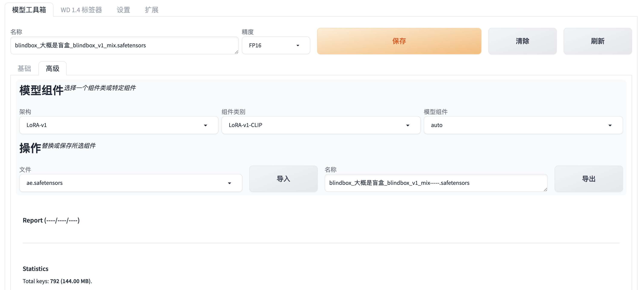Open the WD 1.4 标签器 tab

[81, 10]
